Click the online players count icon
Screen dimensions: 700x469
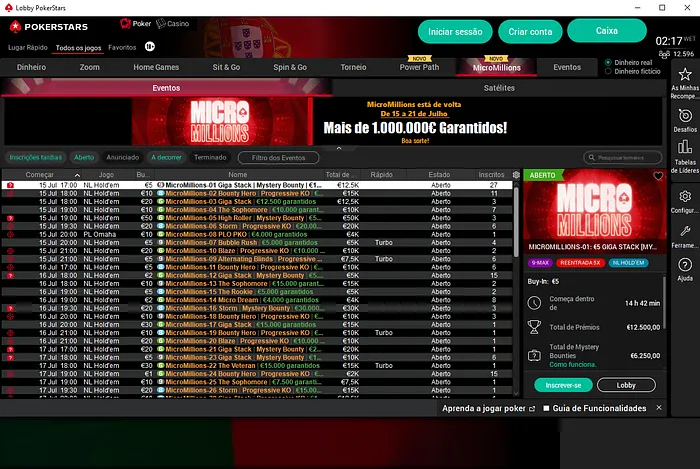point(664,54)
